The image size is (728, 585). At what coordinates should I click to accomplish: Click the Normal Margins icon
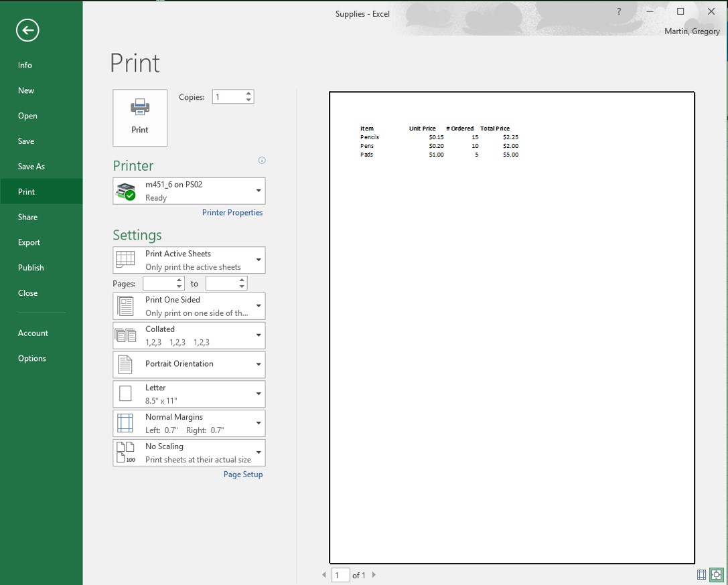[x=125, y=423]
